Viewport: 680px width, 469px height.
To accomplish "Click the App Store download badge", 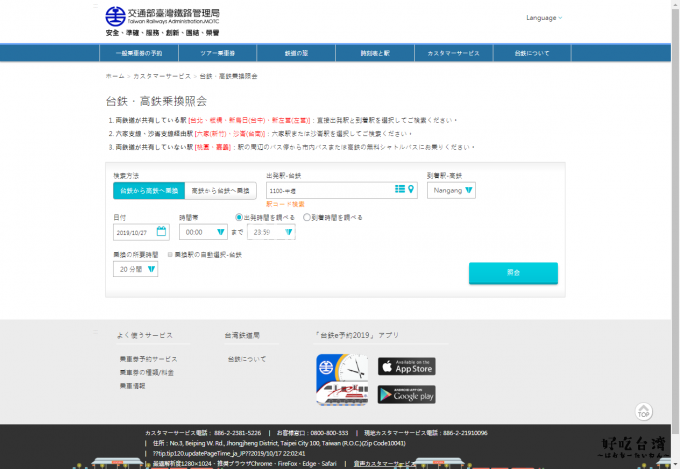I will pyautogui.click(x=406, y=366).
